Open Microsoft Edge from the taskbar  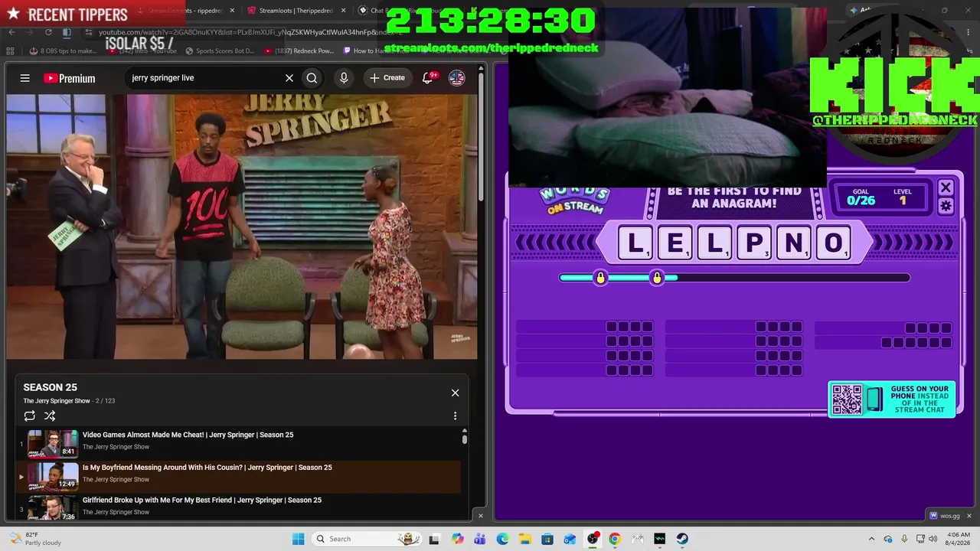pos(502,539)
